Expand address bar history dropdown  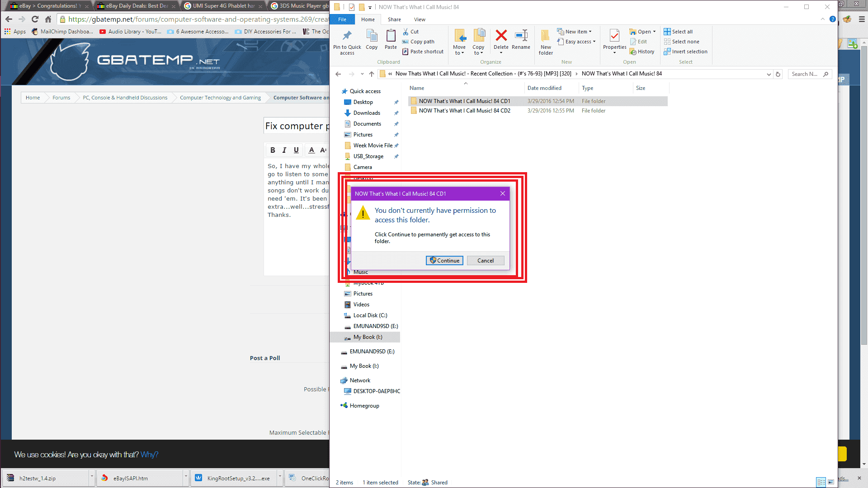coord(769,74)
